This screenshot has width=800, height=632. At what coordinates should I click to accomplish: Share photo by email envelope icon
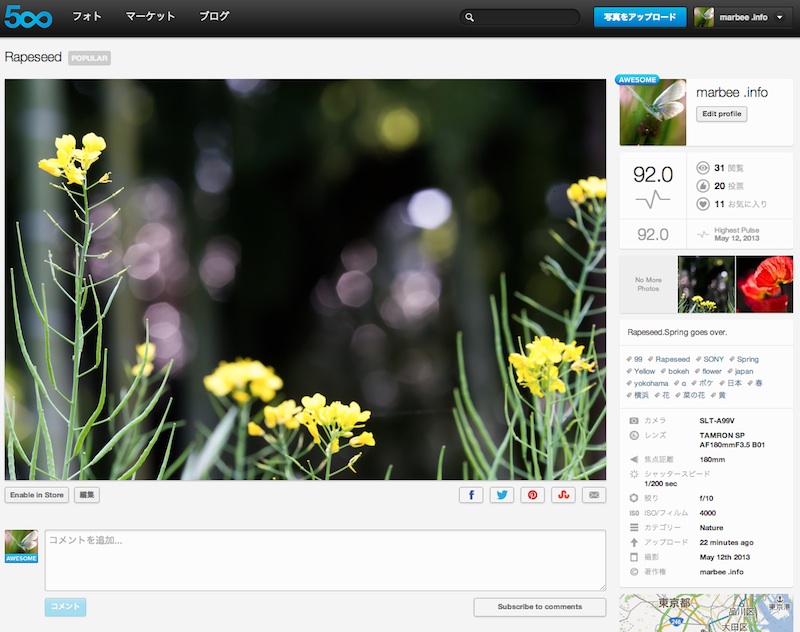click(x=594, y=495)
